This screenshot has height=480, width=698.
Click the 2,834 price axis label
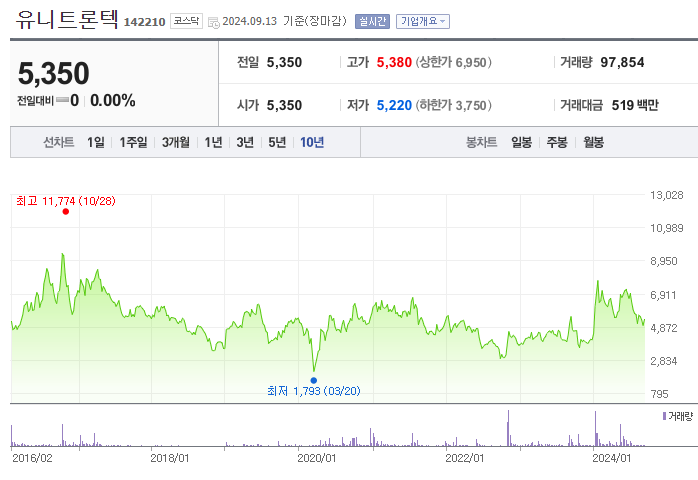tap(664, 361)
